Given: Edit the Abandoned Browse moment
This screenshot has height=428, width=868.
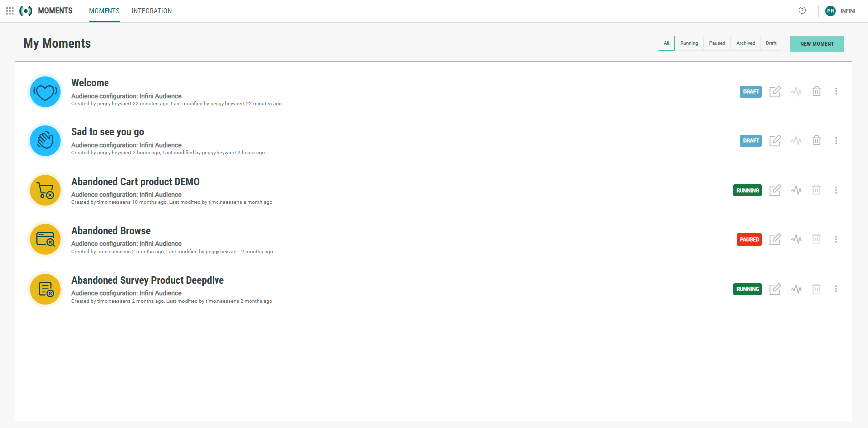Looking at the screenshot, I should [775, 239].
